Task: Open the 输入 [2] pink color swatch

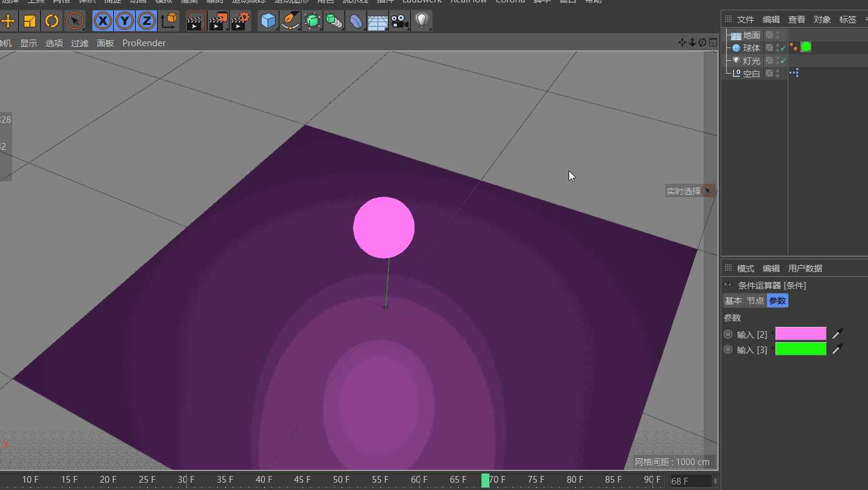Action: (801, 334)
